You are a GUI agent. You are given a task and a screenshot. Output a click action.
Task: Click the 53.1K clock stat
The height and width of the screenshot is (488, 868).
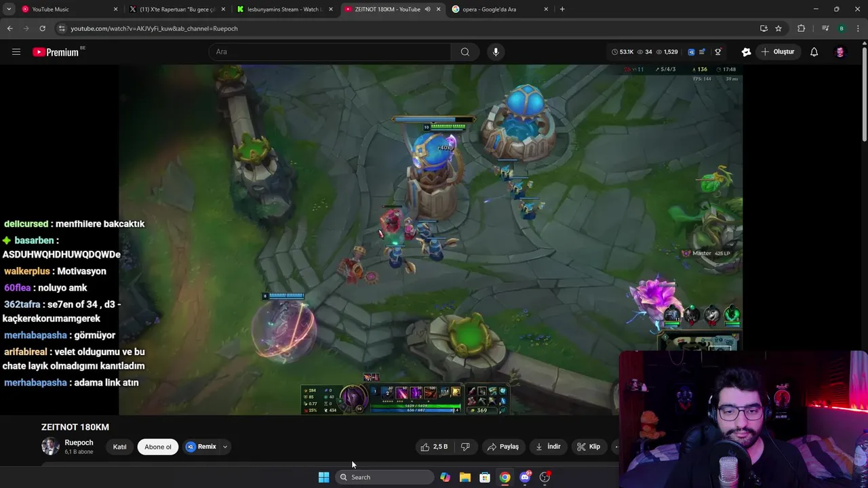[623, 52]
